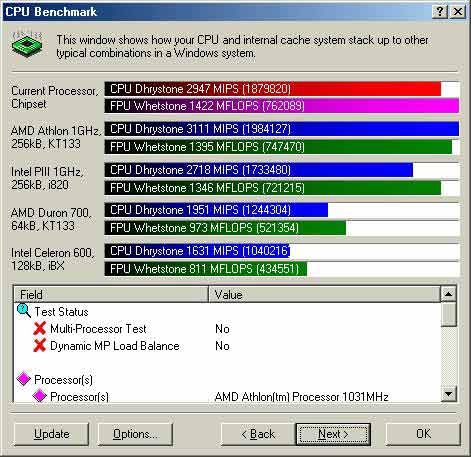The image size is (471, 457).
Task: Click pink diamond icon of AMD Athlon processor row
Action: (40, 396)
